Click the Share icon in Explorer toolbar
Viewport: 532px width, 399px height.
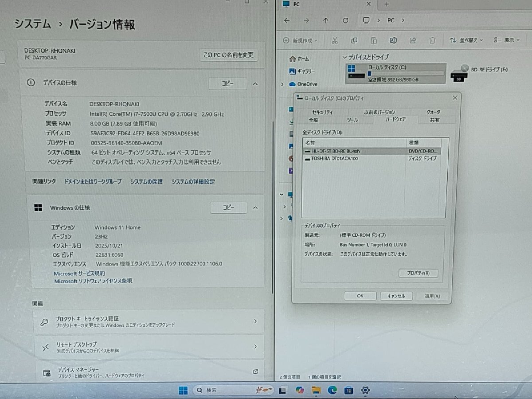tap(412, 40)
